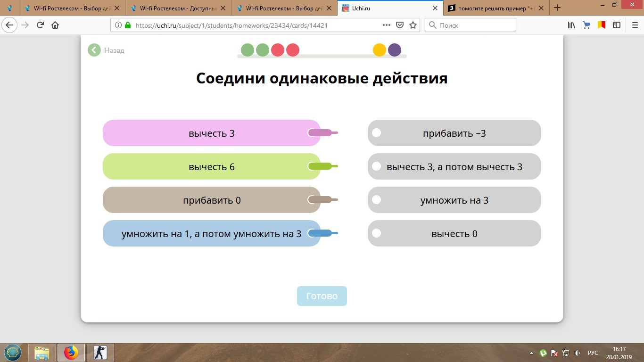This screenshot has height=362, width=644.
Task: Select the connector dot beside умножить на 3
Action: (x=376, y=200)
